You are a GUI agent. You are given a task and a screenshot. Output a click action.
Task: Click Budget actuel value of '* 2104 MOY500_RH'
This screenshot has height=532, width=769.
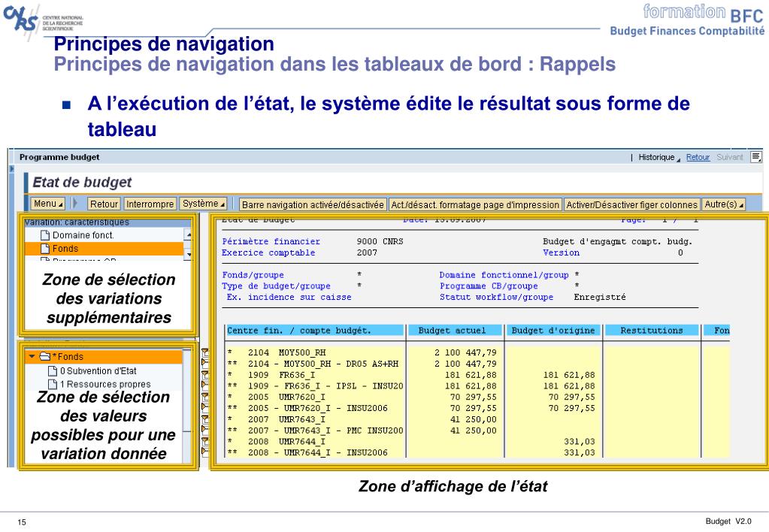pyautogui.click(x=465, y=352)
